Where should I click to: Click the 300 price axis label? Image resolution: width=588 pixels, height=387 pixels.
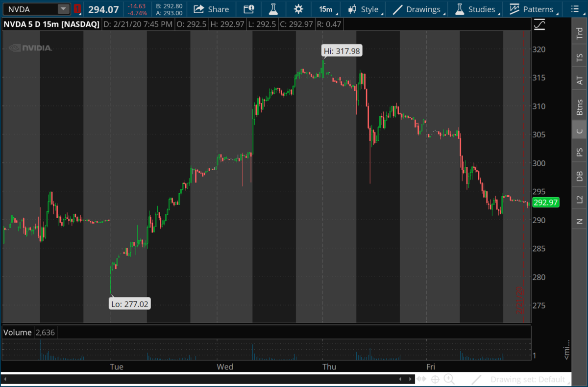pyautogui.click(x=539, y=163)
